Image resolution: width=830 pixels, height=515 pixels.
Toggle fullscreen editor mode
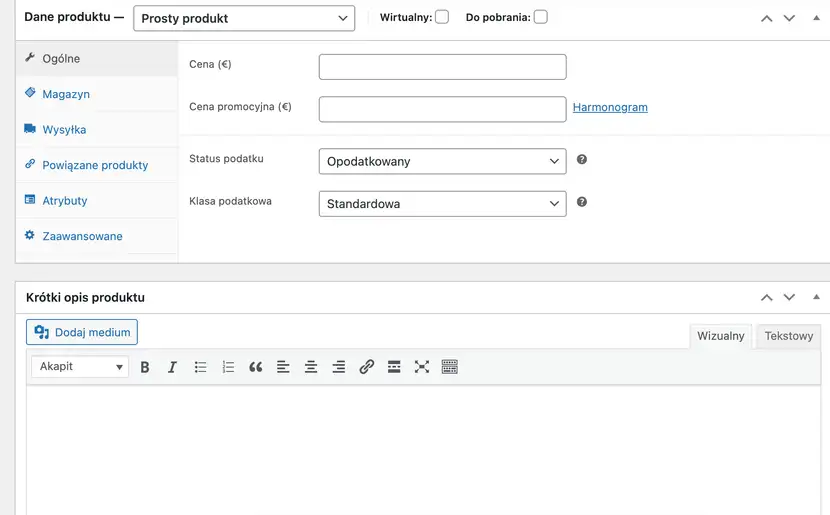click(x=422, y=367)
